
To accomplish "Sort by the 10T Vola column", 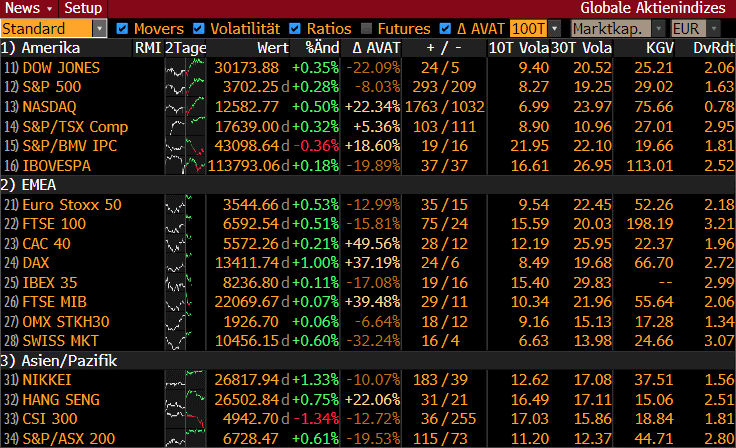I will pyautogui.click(x=519, y=48).
